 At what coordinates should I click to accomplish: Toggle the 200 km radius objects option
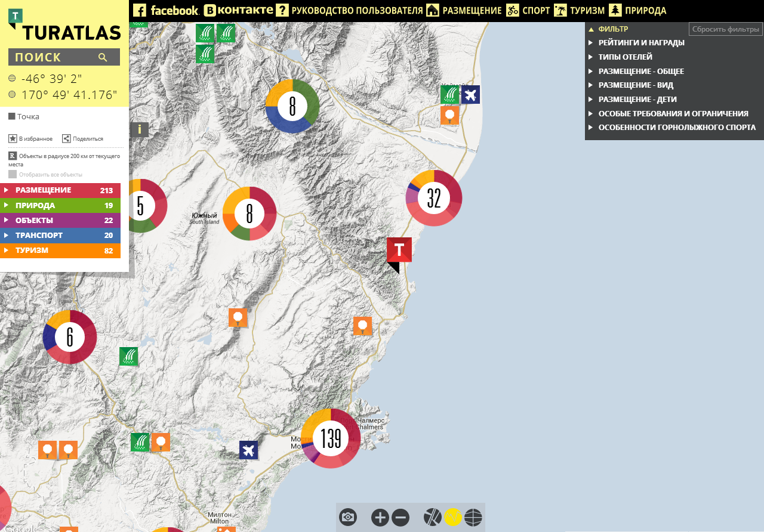coord(64,159)
